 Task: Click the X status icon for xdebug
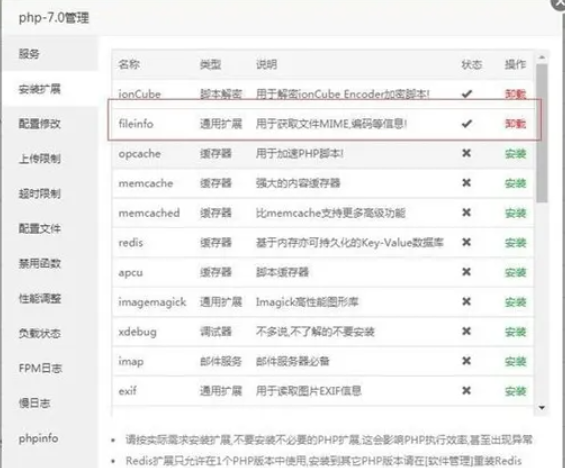(x=467, y=331)
